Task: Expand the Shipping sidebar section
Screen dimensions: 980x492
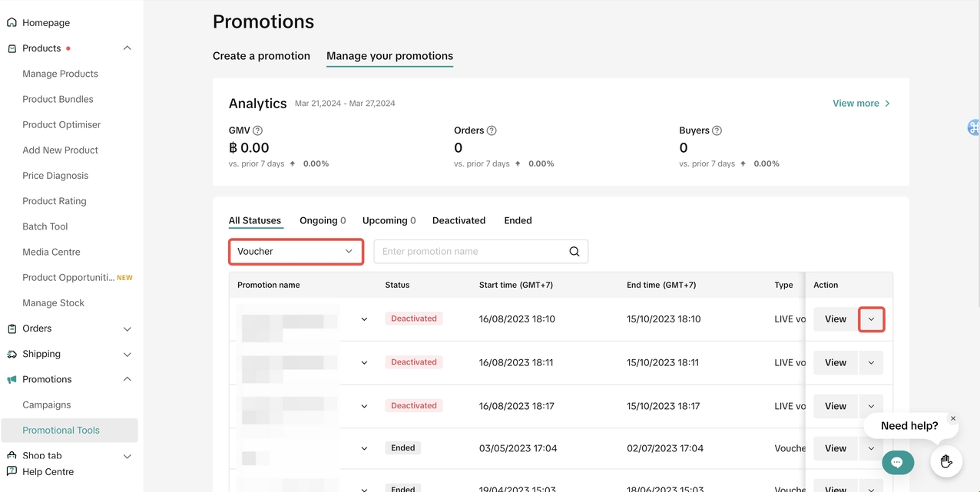Action: (127, 355)
